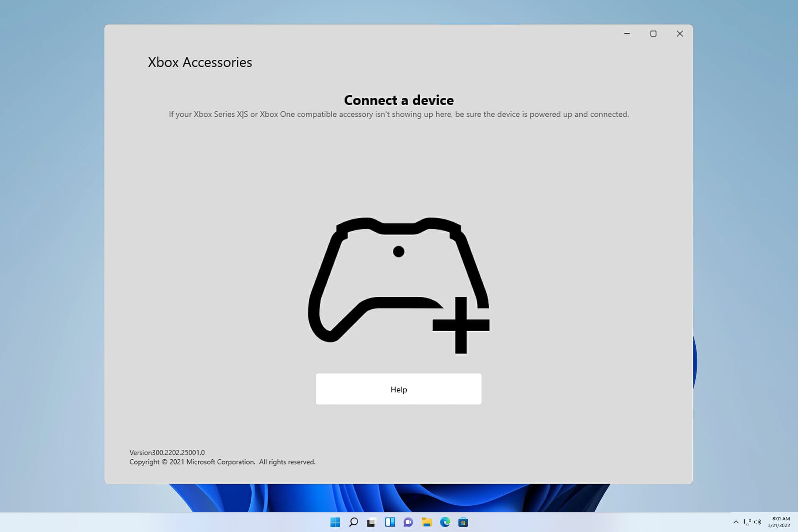This screenshot has width=798, height=532.
Task: Select the Xbox Accessories title text
Action: tap(200, 62)
